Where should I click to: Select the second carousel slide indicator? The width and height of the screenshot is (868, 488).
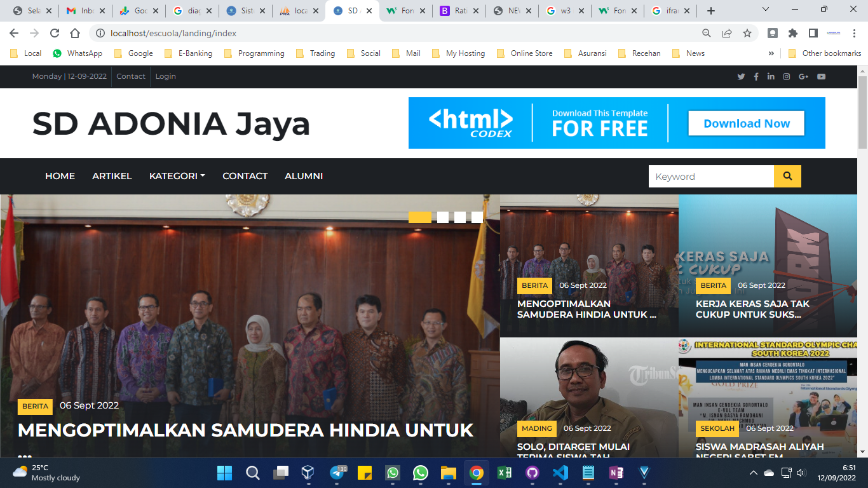443,217
